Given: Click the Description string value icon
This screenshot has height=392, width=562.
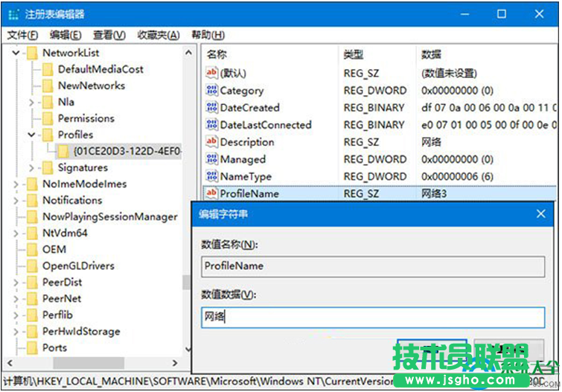Looking at the screenshot, I should point(211,142).
